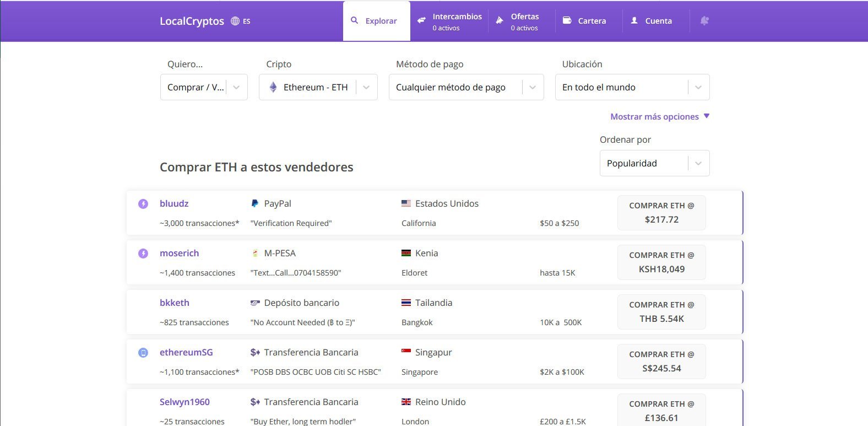Click "California" location text
The image size is (868, 426).
(x=419, y=223)
